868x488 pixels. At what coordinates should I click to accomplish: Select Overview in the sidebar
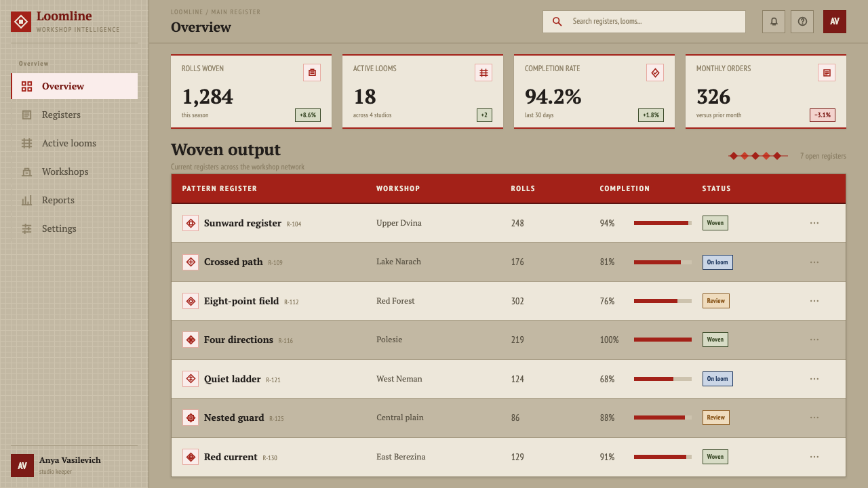tap(75, 86)
